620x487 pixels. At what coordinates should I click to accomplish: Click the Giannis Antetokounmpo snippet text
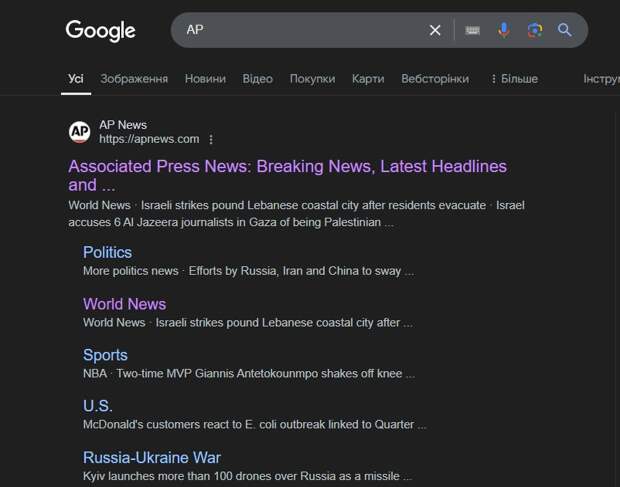[249, 374]
